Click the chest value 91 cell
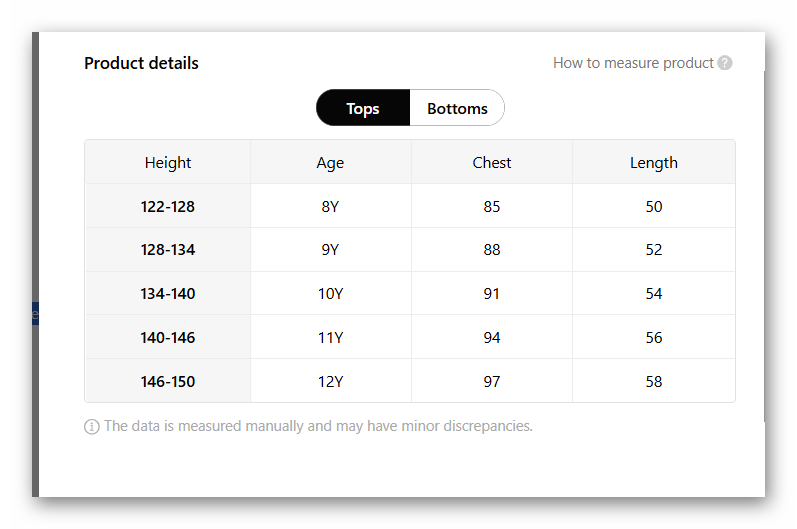 click(x=491, y=294)
